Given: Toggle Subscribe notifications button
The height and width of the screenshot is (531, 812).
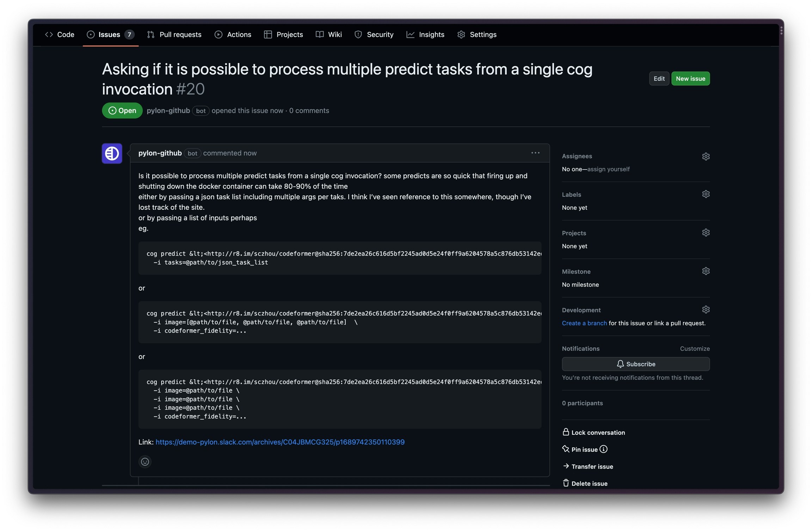Looking at the screenshot, I should click(635, 364).
